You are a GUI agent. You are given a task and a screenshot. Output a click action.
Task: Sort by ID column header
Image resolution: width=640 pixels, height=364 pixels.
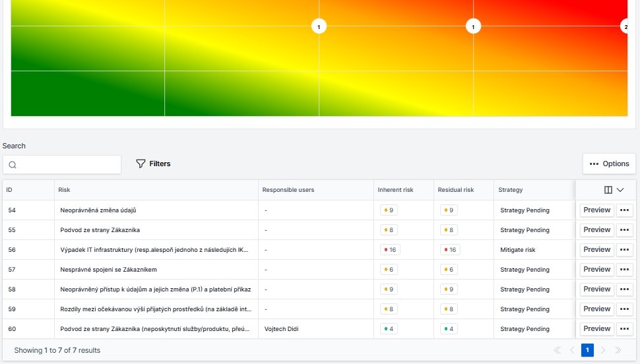(9, 190)
